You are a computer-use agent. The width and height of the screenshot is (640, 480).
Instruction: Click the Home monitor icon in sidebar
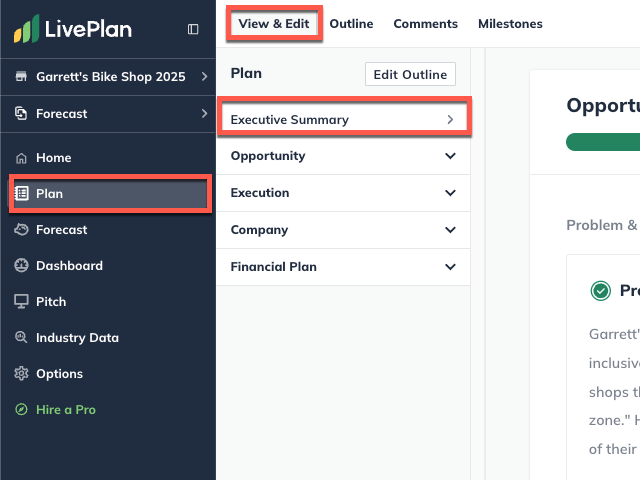click(x=21, y=158)
